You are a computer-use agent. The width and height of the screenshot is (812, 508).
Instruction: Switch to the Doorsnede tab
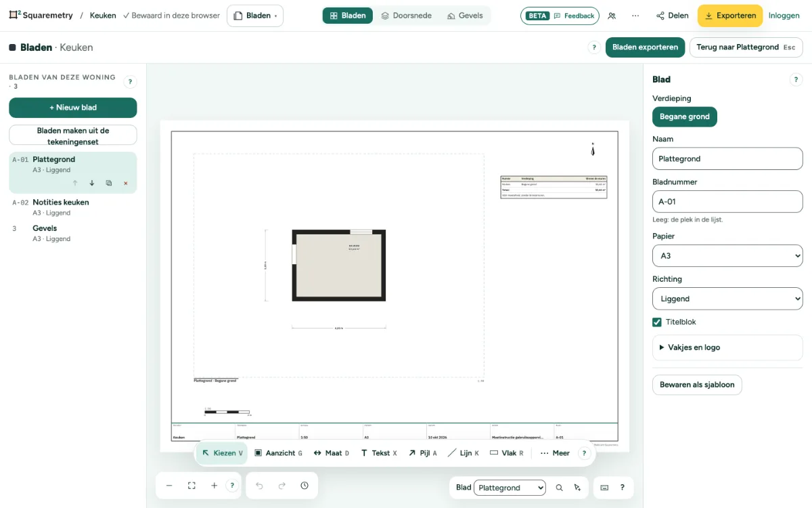(406, 16)
